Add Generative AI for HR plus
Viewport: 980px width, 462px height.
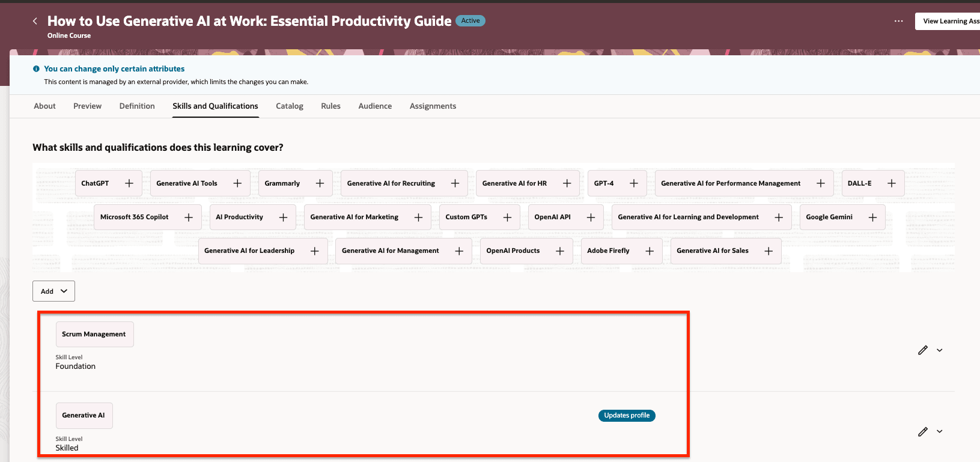coord(567,183)
